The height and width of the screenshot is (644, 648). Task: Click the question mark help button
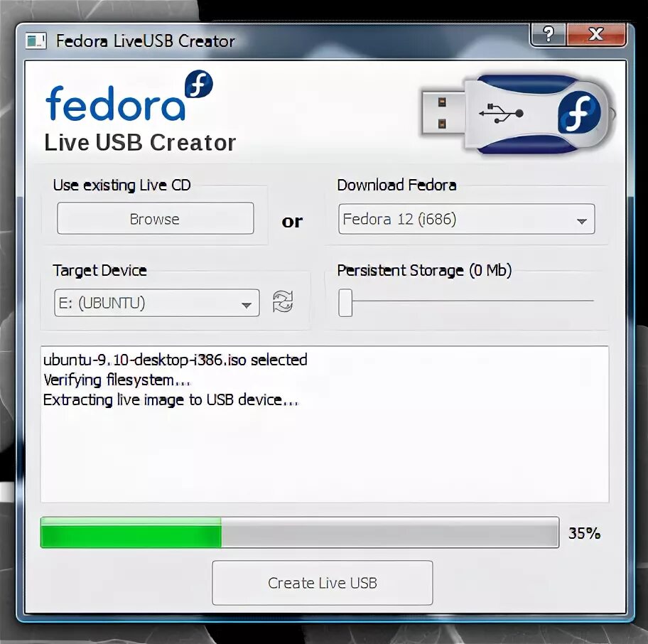coord(548,34)
